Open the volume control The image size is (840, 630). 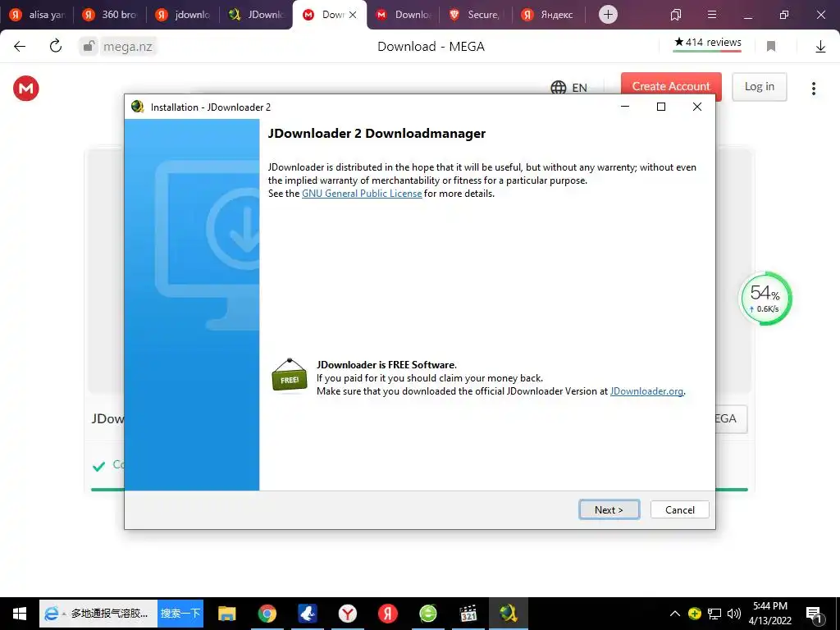pos(734,614)
